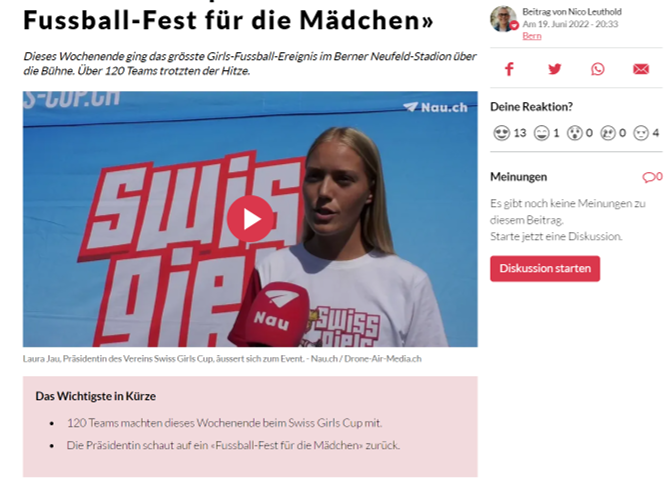The image size is (671, 486).
Task: Click author Nico Leuthold's profile photo
Action: tap(503, 19)
